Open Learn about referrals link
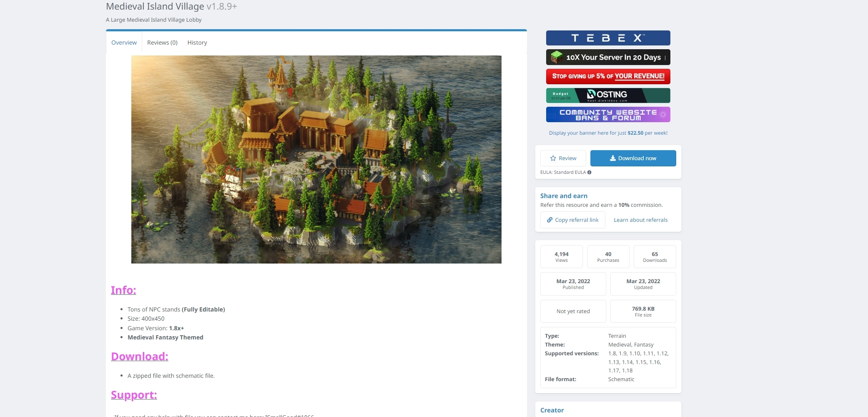 (x=641, y=220)
